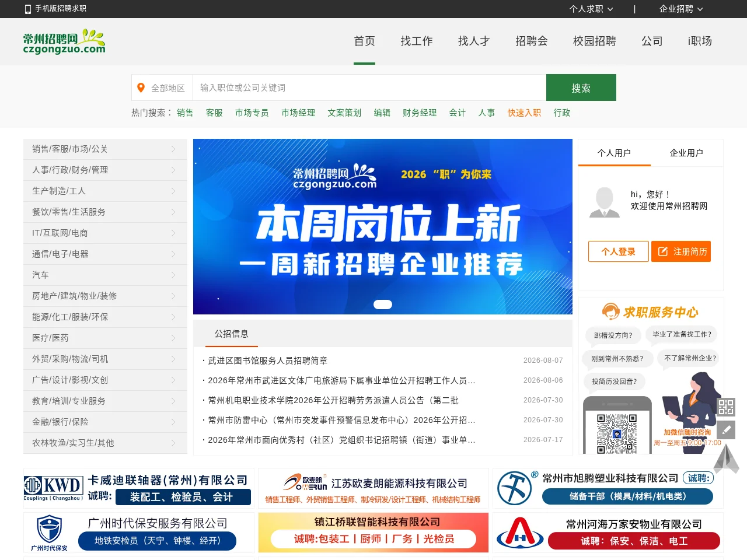
Task: Click the user avatar placeholder image
Action: coord(605,202)
